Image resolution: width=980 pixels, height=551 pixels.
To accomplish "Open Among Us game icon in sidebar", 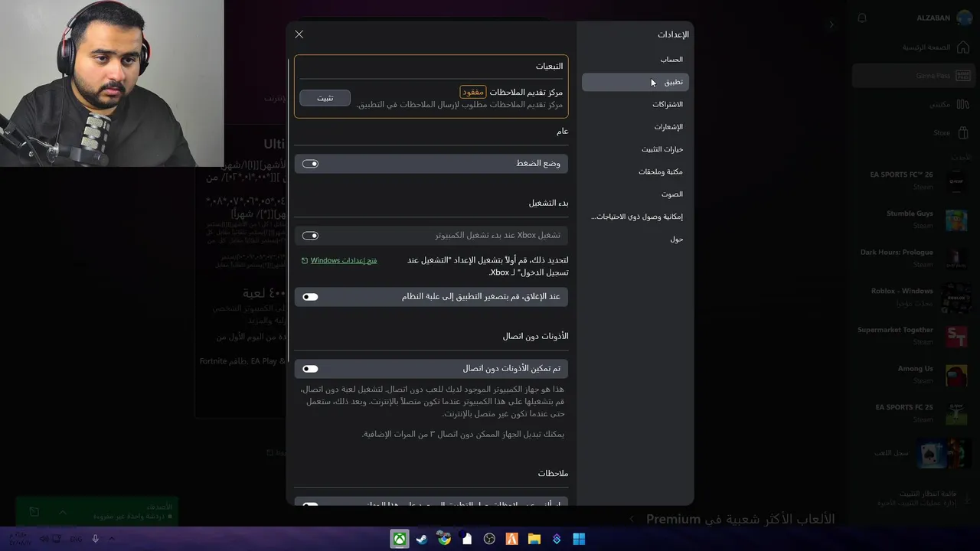I will pos(955,374).
